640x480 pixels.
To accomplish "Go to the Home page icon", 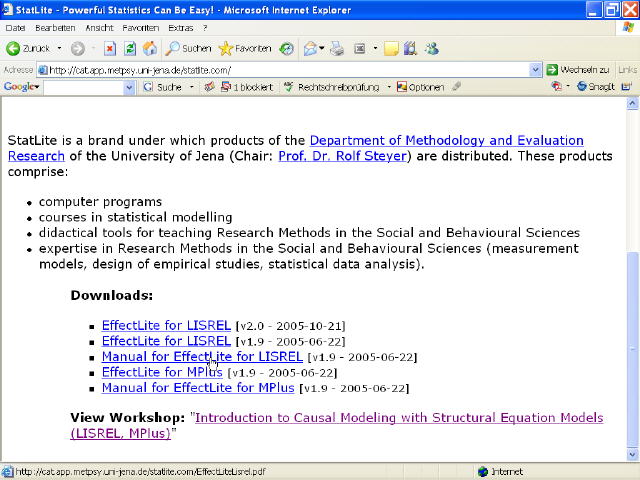I will tap(150, 48).
